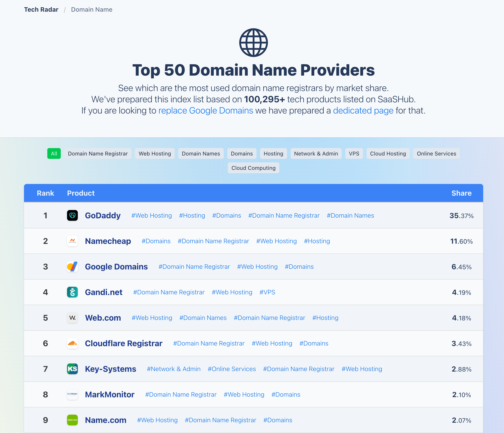Follow the dedicated page link
Screen dimensions: 504x433
tap(363, 111)
